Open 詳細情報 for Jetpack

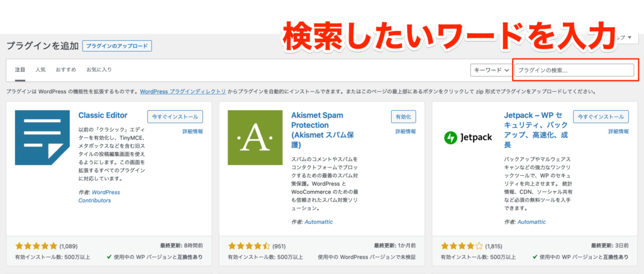tap(619, 132)
